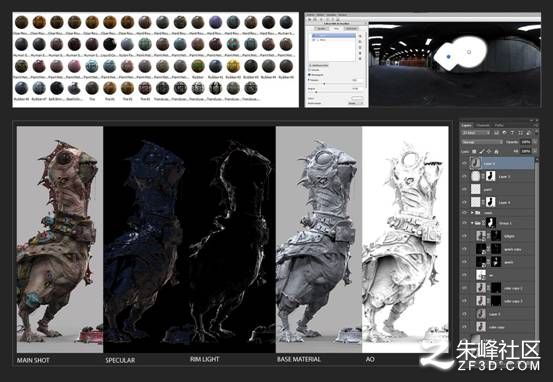The width and height of the screenshot is (553, 382).
Task: Switch to the Channels tab
Action: click(482, 125)
